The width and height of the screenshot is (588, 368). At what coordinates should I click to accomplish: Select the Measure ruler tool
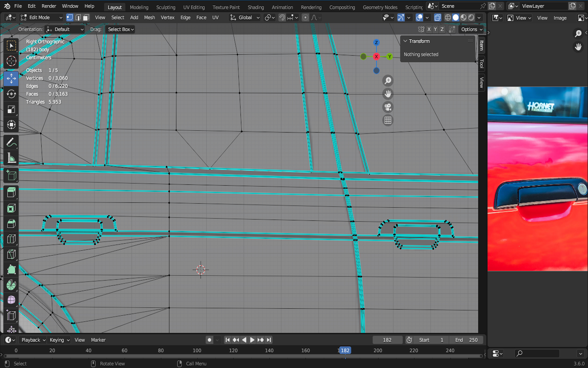click(11, 158)
